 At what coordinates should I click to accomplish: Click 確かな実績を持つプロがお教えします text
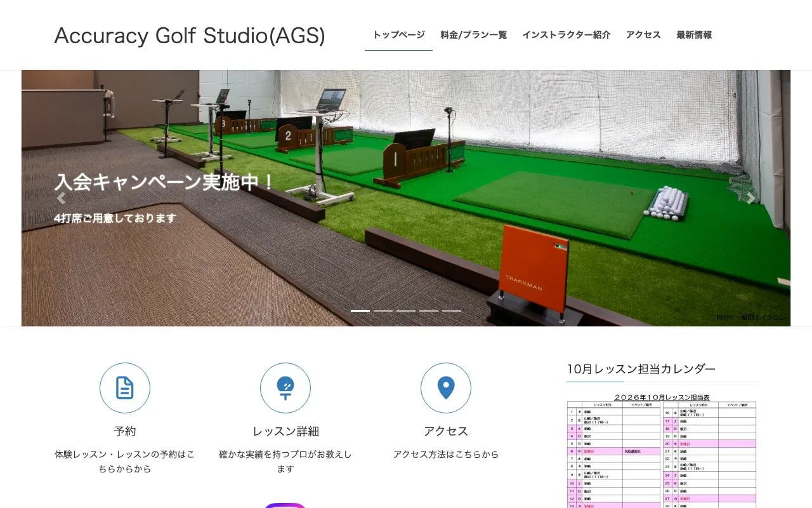point(285,462)
